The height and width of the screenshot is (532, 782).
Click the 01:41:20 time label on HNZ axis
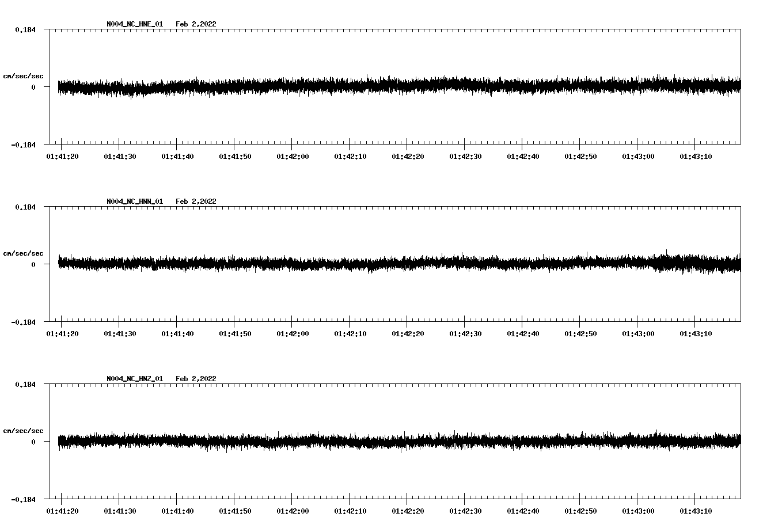62,511
